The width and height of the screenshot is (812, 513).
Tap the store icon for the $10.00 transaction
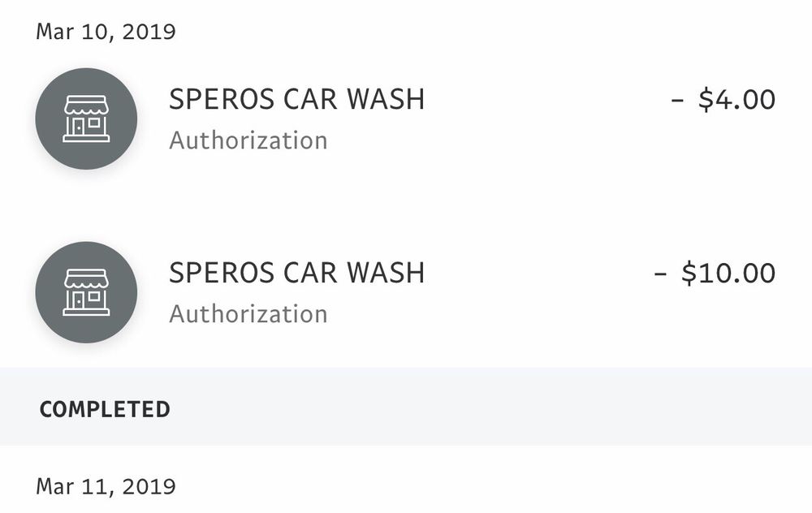[86, 292]
